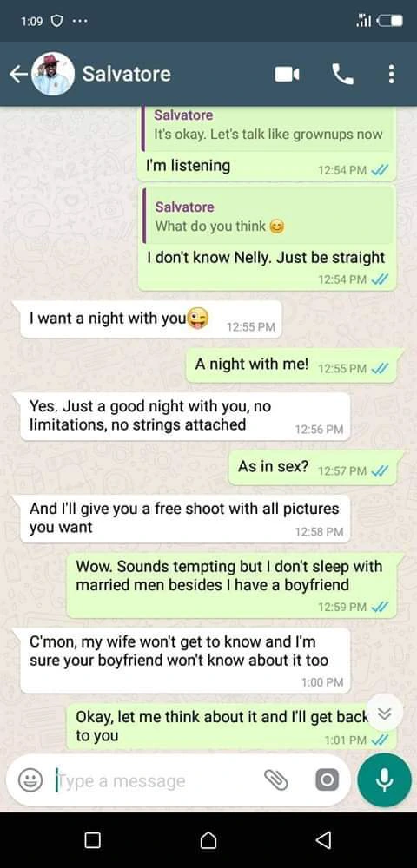Start a video call with Salvatore
The width and height of the screenshot is (417, 868).
coord(287,74)
